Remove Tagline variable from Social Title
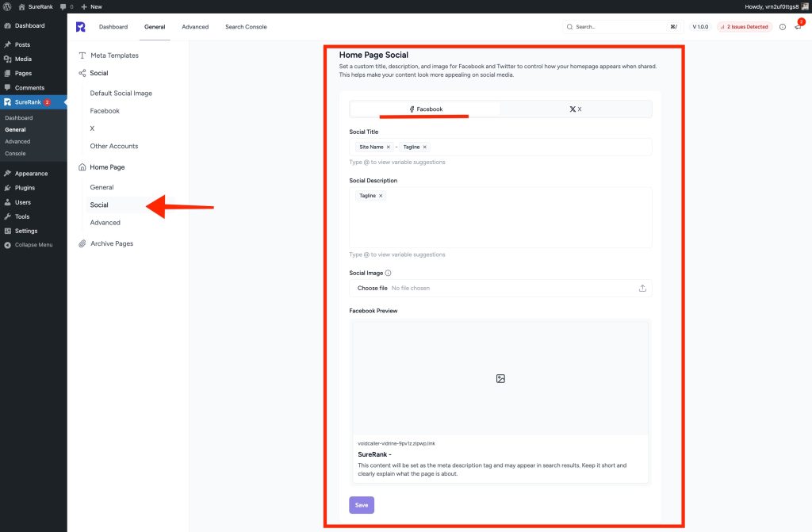This screenshot has height=532, width=812. pos(425,147)
